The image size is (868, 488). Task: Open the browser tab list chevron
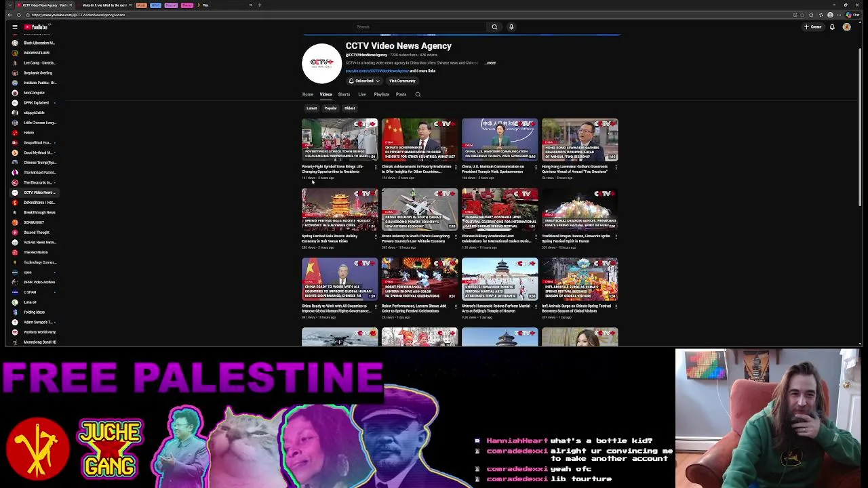pos(9,5)
